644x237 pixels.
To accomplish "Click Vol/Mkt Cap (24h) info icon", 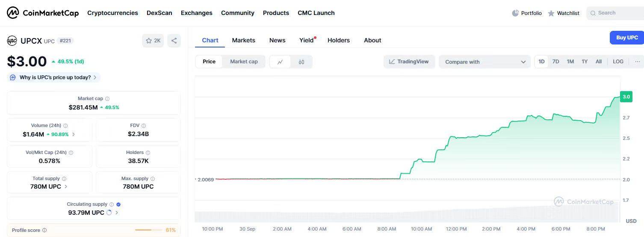I will pyautogui.click(x=71, y=153).
